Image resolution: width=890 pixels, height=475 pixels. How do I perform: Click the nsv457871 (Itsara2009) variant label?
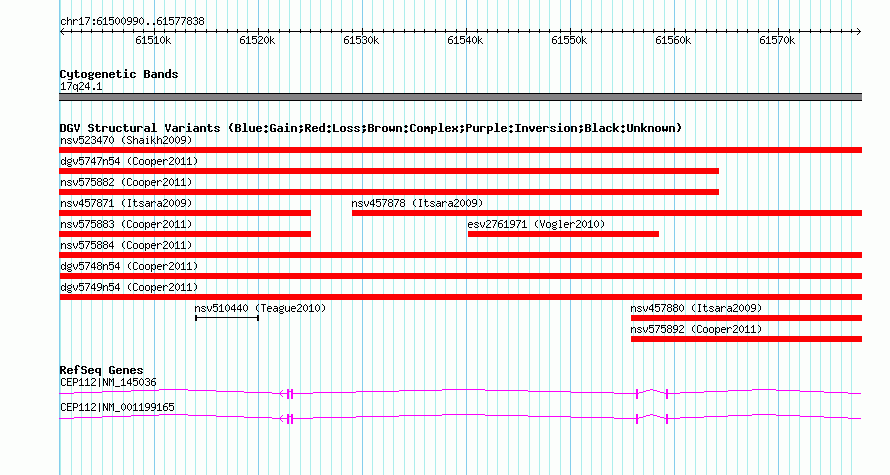[x=126, y=203]
